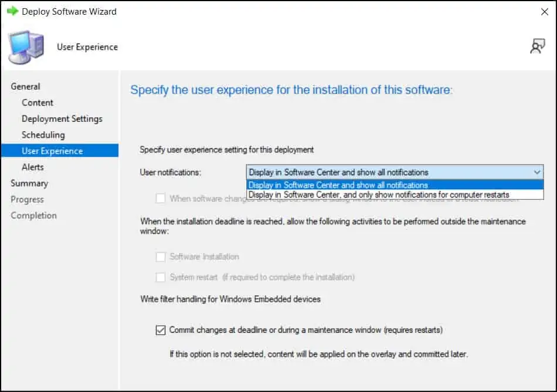Open the General wizard step

(x=25, y=86)
